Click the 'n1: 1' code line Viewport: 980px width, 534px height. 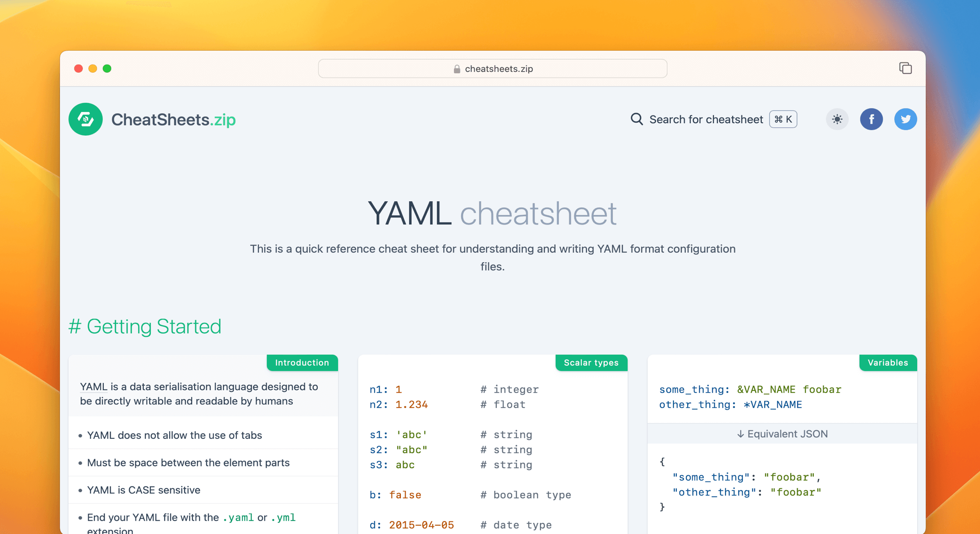pos(385,389)
